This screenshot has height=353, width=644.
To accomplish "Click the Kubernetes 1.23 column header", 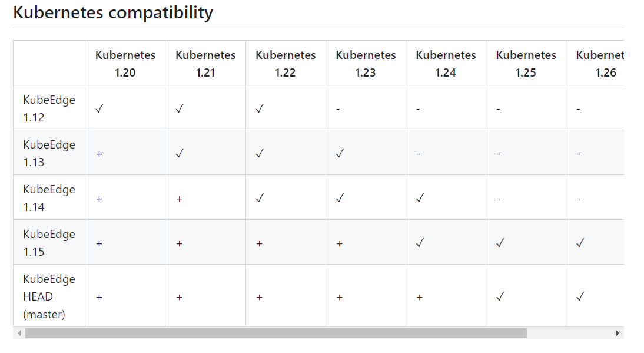I will pyautogui.click(x=366, y=64).
